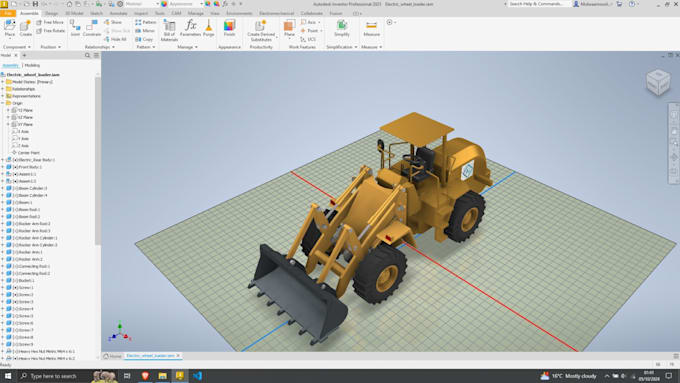Run the Purge tool
This screenshot has height=383, width=680.
click(x=209, y=29)
